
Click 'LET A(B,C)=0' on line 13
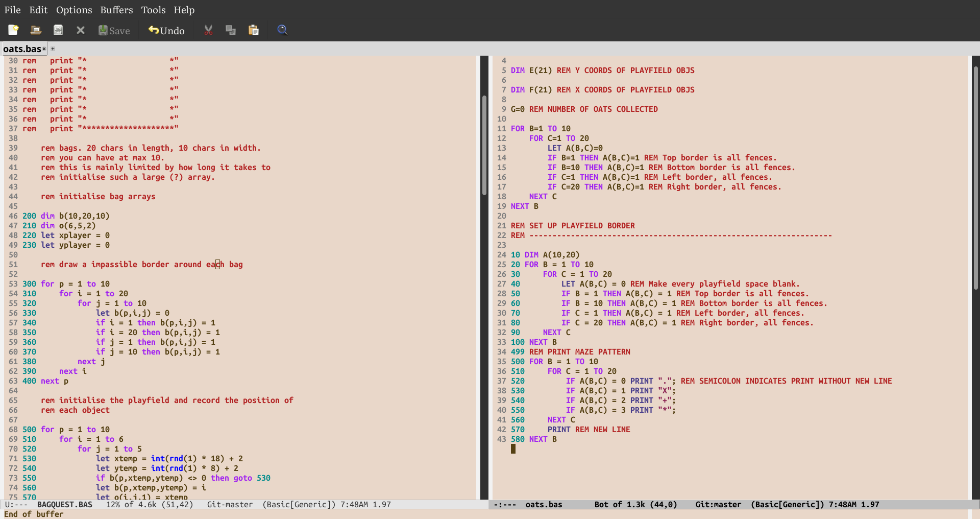575,148
